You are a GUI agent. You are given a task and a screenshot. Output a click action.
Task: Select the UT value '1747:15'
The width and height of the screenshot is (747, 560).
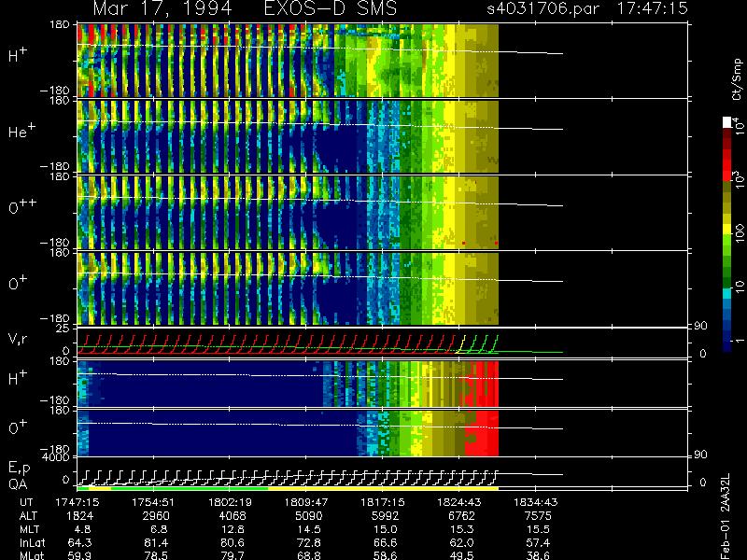pos(78,502)
